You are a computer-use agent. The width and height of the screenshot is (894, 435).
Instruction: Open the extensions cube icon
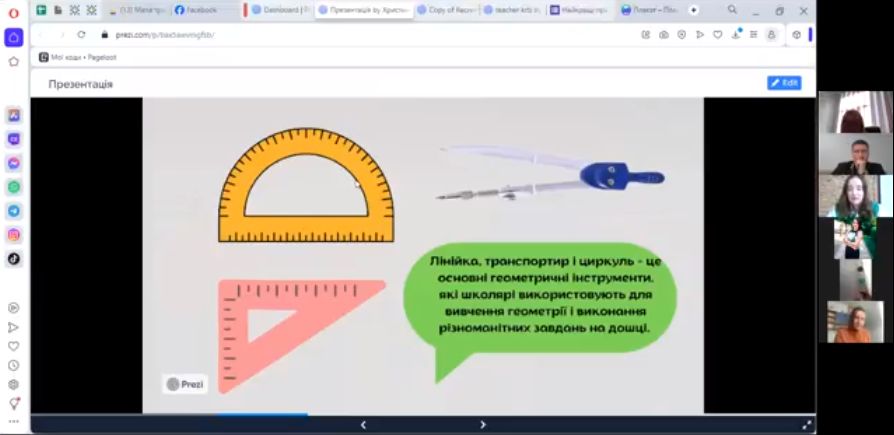(797, 34)
